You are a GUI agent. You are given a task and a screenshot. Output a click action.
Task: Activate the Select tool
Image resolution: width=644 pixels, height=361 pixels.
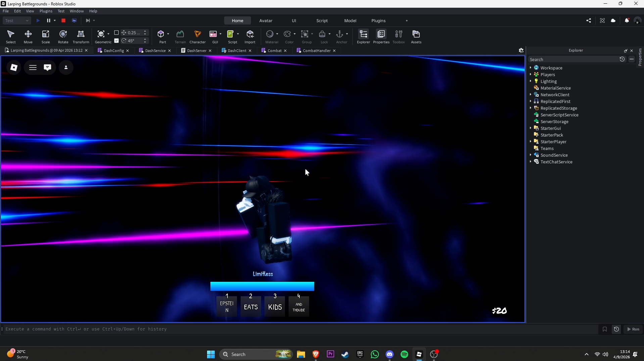(x=11, y=37)
